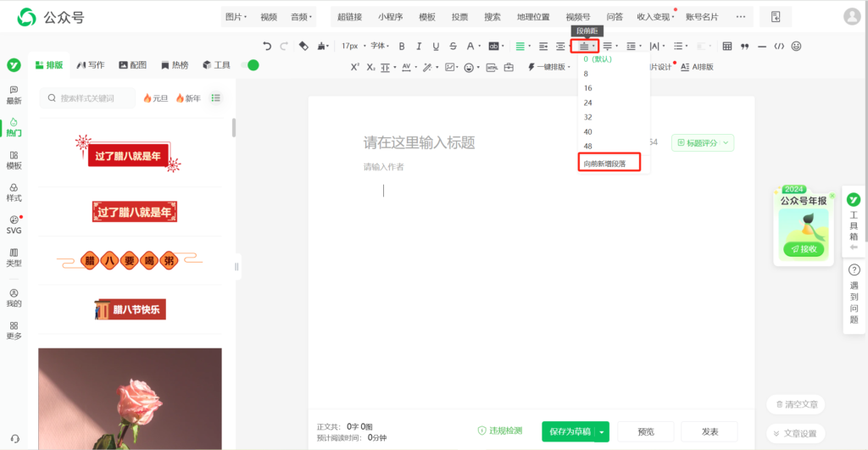The image size is (868, 450).
Task: Toggle bold formatting
Action: click(402, 46)
